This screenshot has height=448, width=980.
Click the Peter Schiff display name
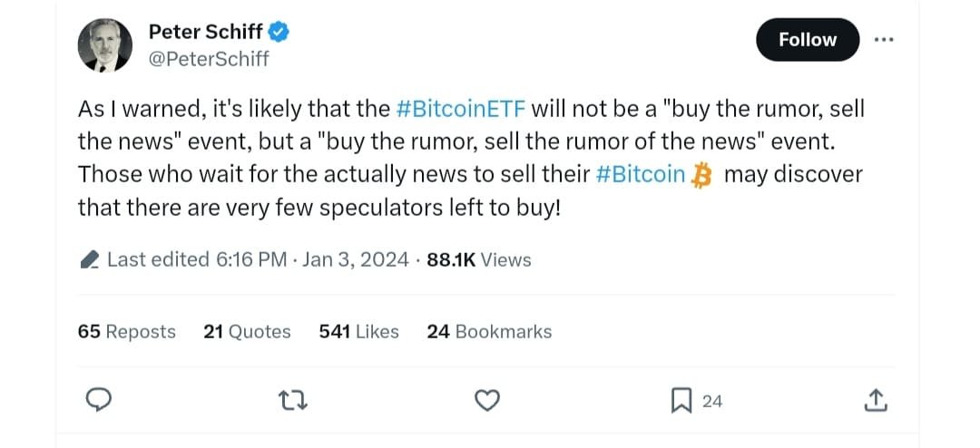coord(206,32)
